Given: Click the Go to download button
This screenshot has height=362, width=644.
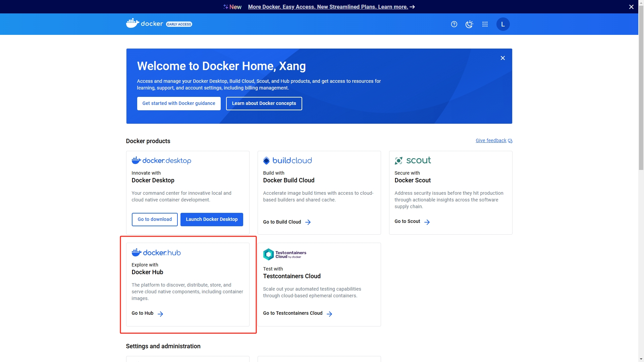Looking at the screenshot, I should pos(155,220).
